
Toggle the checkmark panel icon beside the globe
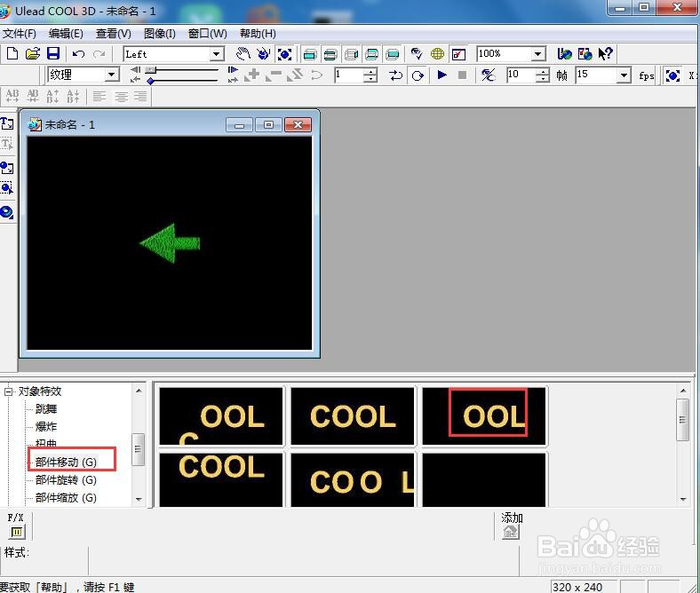pos(458,54)
